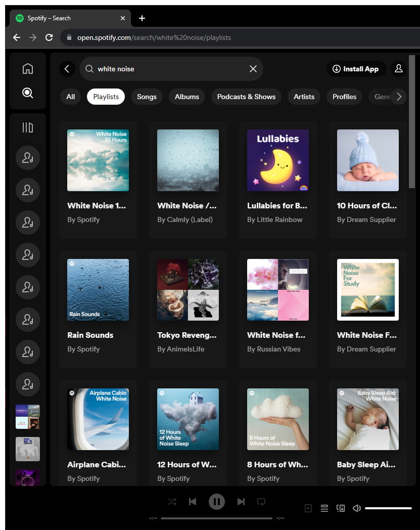
Task: Select the Songs filter chip
Action: 147,97
